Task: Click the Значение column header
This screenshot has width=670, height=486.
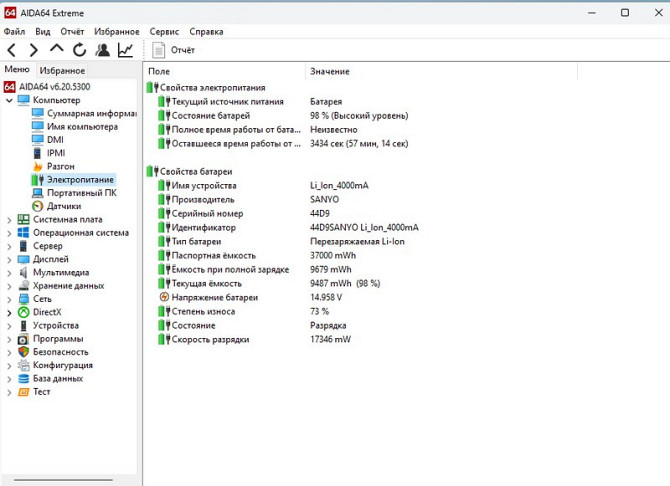Action: pos(330,72)
